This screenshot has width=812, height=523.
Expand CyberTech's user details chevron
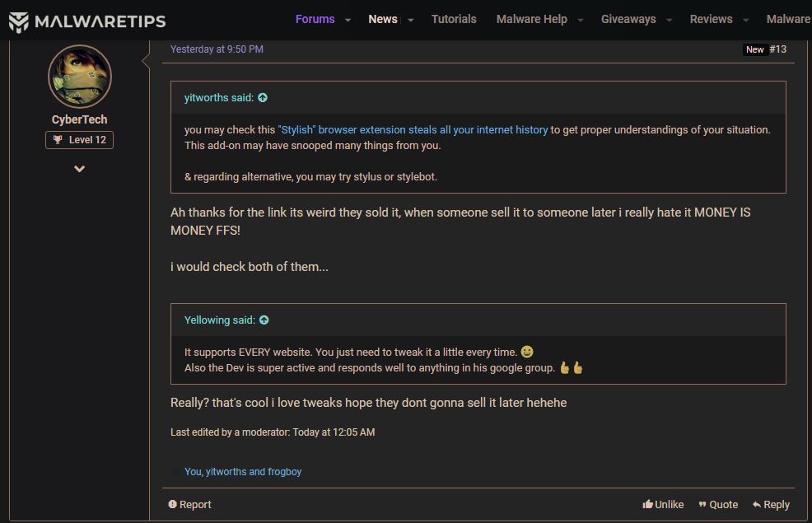pyautogui.click(x=80, y=169)
